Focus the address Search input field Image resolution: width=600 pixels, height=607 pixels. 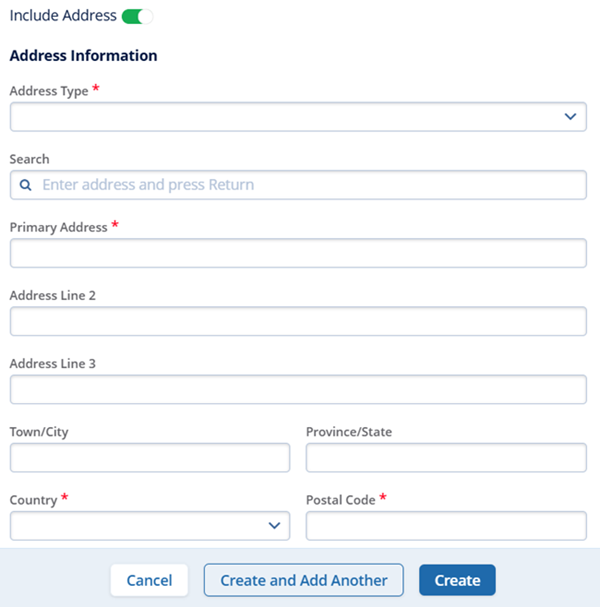click(310, 185)
